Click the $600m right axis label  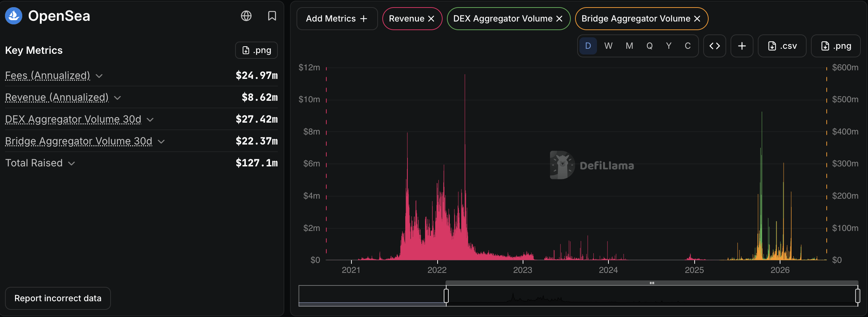[x=845, y=67]
